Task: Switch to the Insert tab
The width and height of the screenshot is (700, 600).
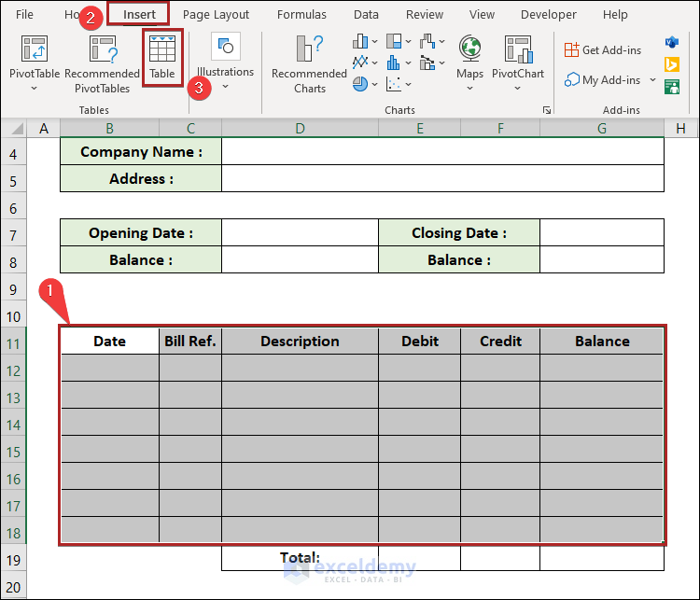Action: (x=139, y=14)
